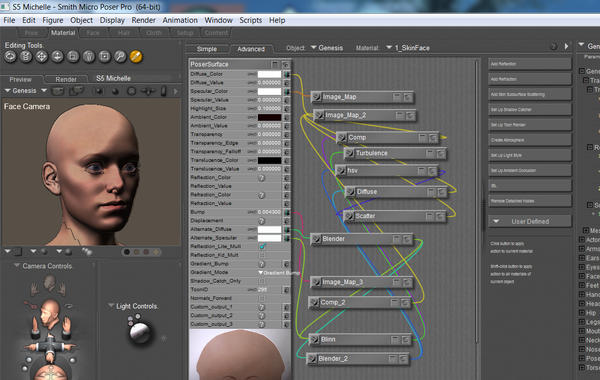Select the Rotate editing tool
This screenshot has width=600, height=380.
click(10, 57)
